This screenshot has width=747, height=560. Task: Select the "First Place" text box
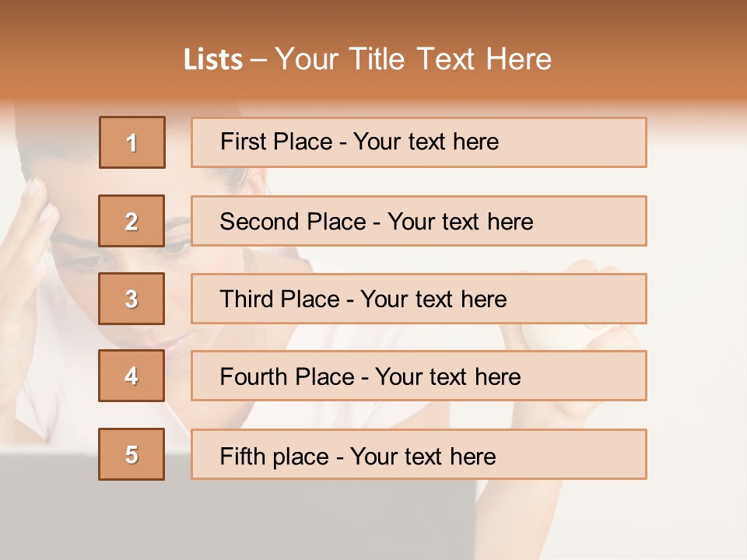tap(419, 142)
